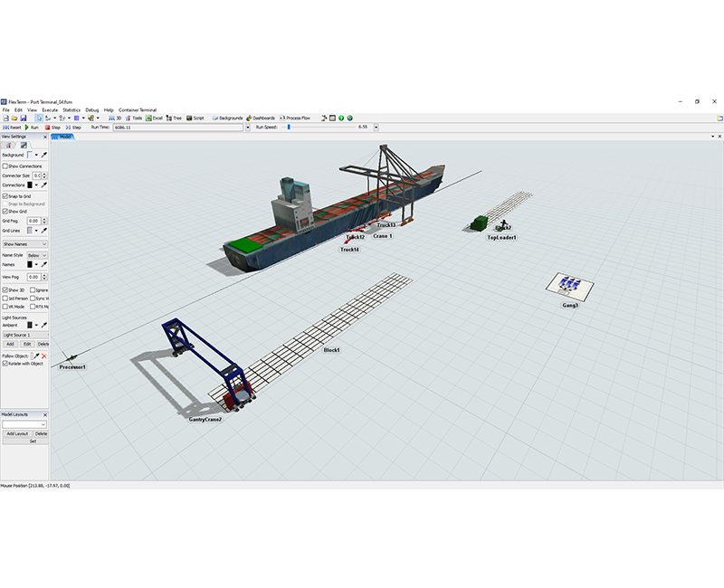
Task: Click Add under Light Sources
Action: coord(10,342)
